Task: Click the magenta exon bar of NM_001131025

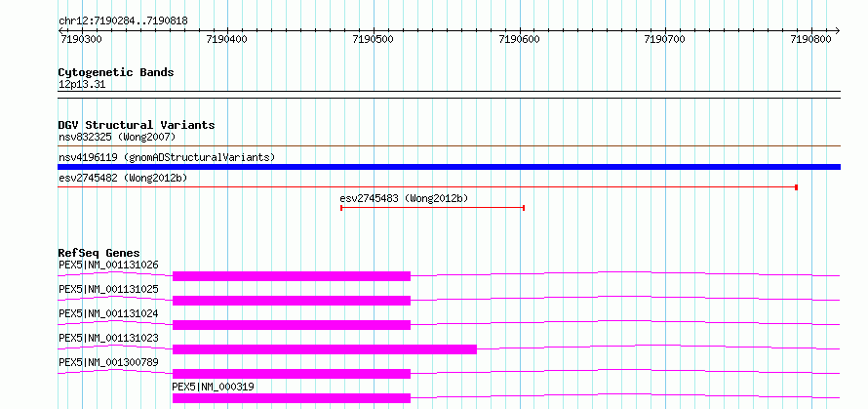Action: [x=292, y=301]
